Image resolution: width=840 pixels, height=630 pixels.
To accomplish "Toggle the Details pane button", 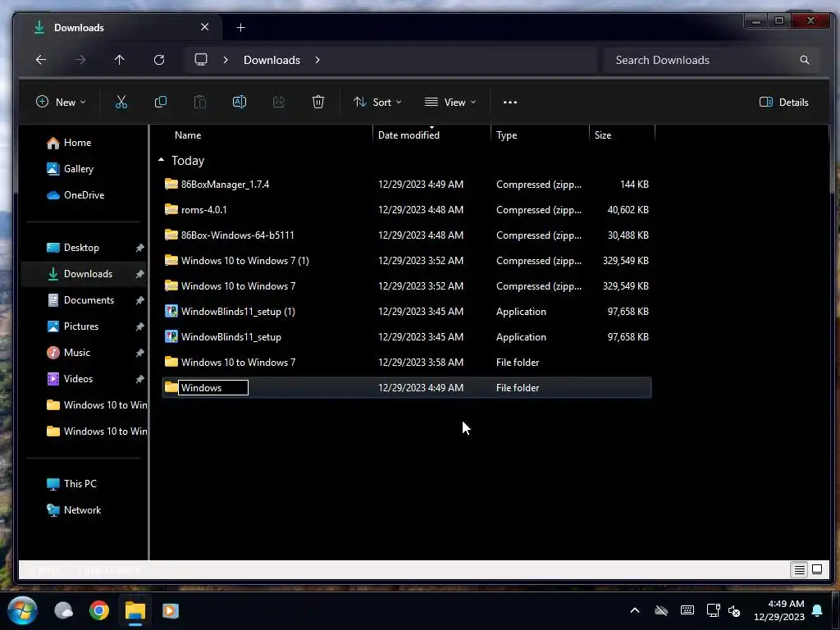I will tap(783, 102).
